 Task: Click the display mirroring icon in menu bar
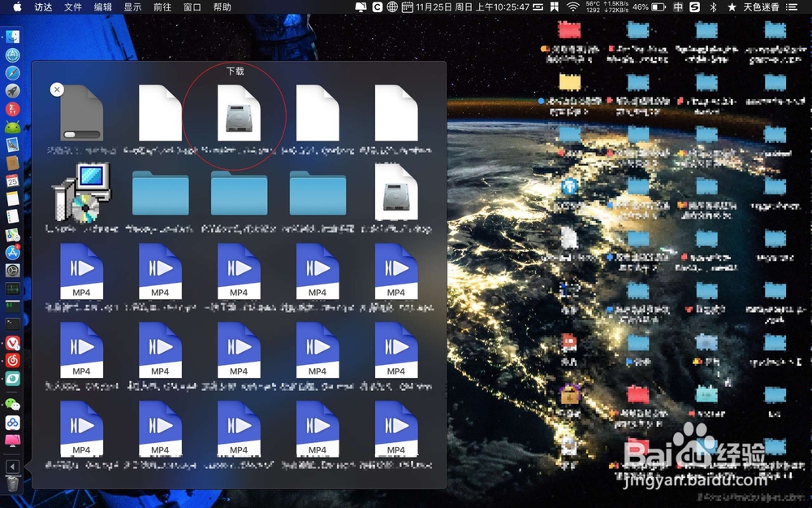[361, 7]
